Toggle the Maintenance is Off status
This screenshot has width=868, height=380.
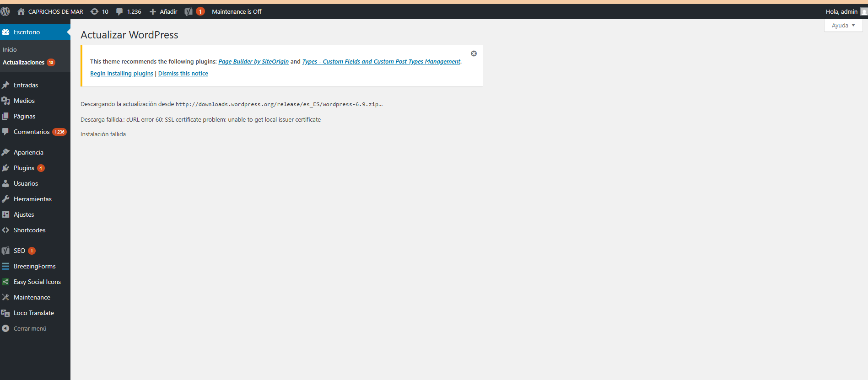point(237,11)
